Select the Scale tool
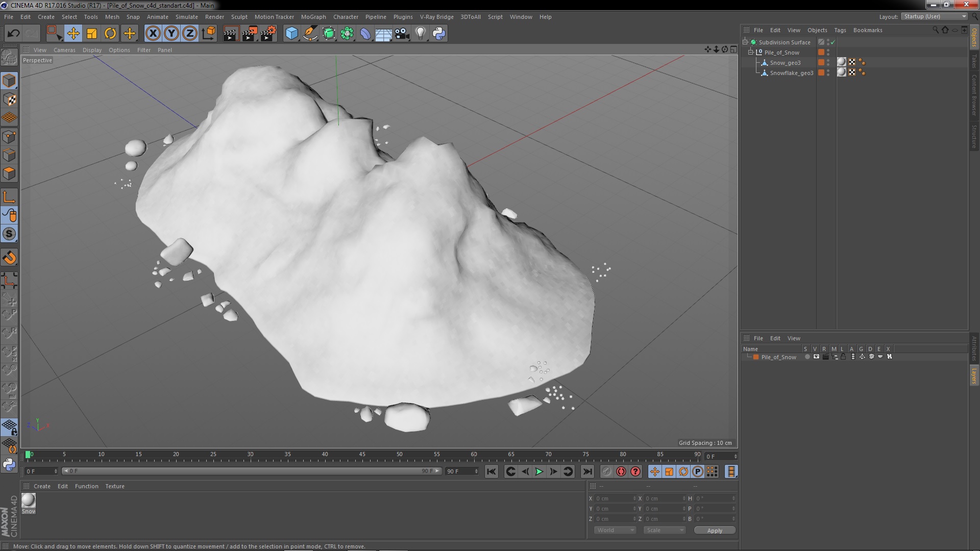This screenshot has height=551, width=980. [92, 34]
